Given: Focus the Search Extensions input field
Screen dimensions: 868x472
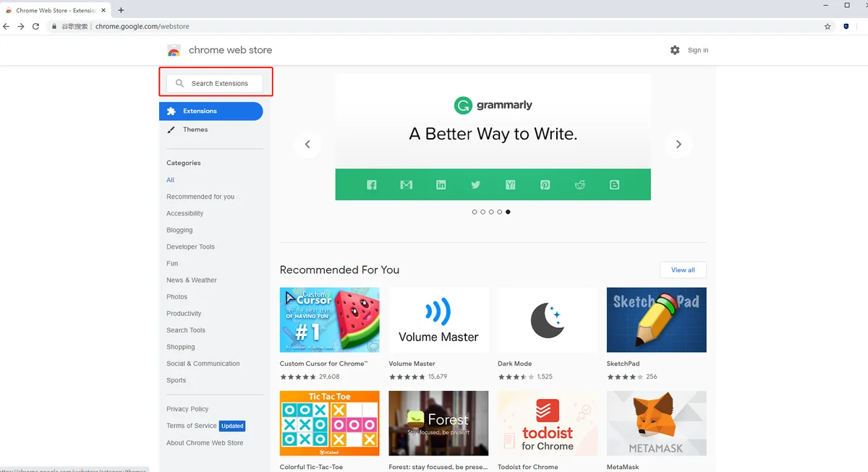Looking at the screenshot, I should click(220, 84).
